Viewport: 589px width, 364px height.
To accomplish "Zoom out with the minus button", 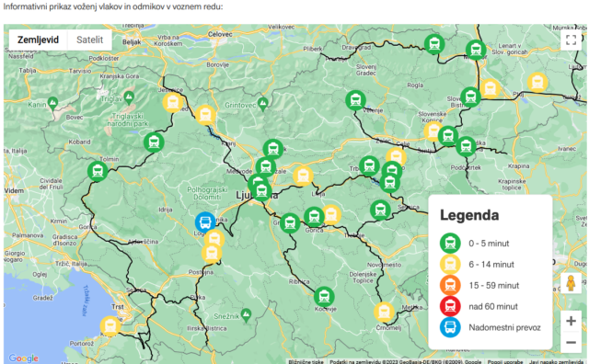I will 571,342.
